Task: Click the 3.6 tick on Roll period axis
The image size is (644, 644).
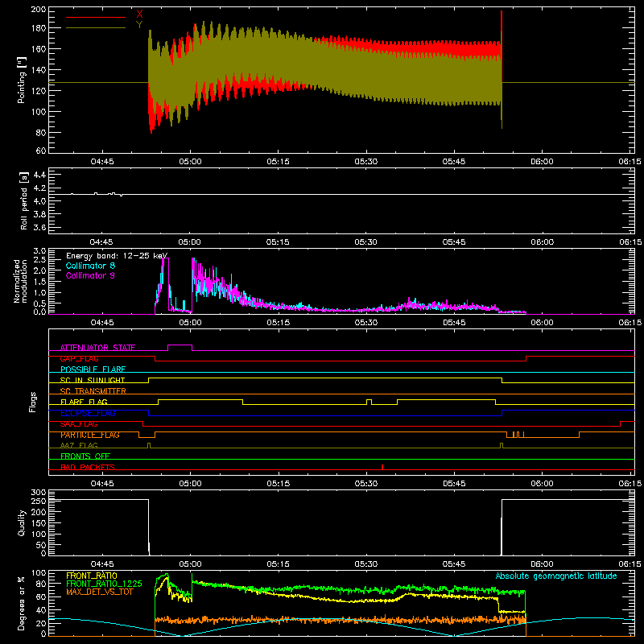Action: pyautogui.click(x=39, y=228)
